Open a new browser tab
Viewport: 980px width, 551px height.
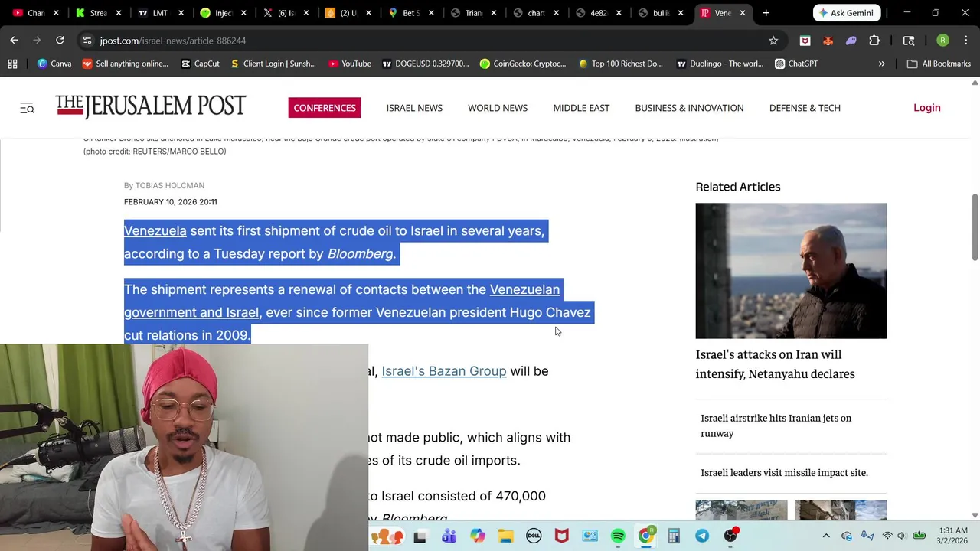pos(766,13)
